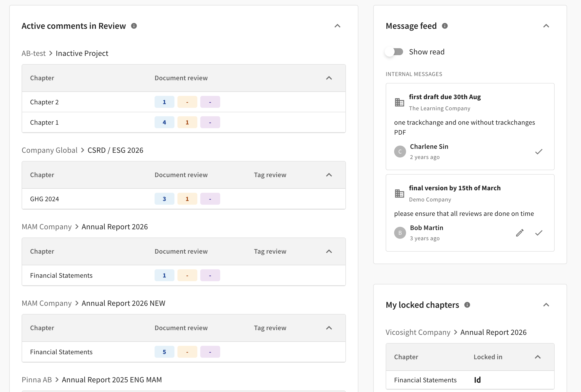The height and width of the screenshot is (392, 581).
Task: Open the Chapter 1 row
Action: click(x=184, y=122)
